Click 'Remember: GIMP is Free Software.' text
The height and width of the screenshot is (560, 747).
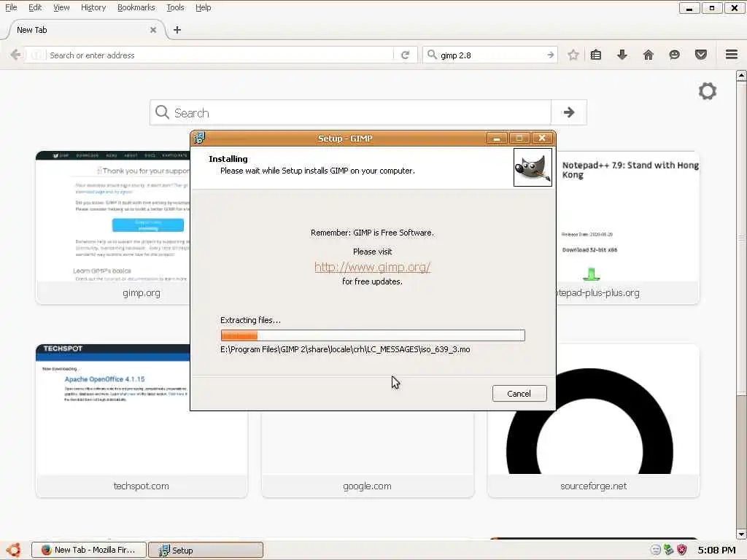(x=373, y=233)
